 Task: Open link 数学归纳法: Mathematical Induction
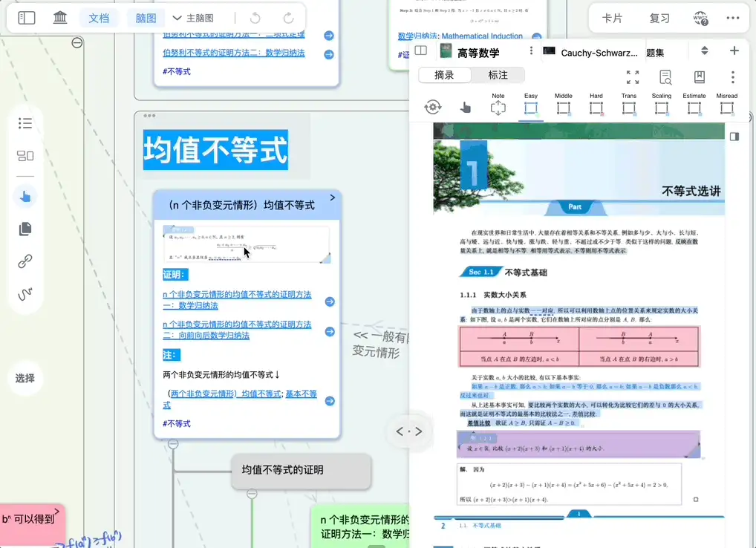(460, 36)
